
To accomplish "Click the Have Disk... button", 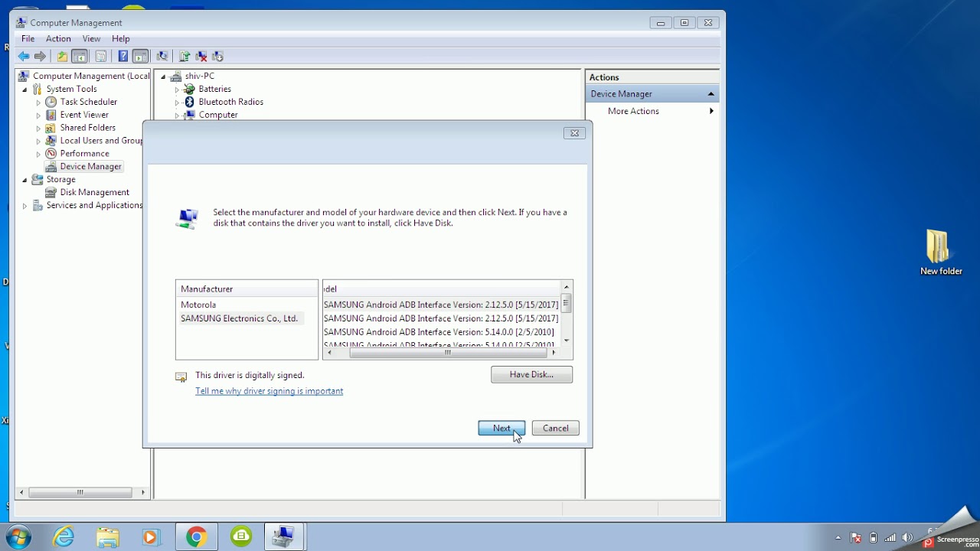I will pos(531,374).
